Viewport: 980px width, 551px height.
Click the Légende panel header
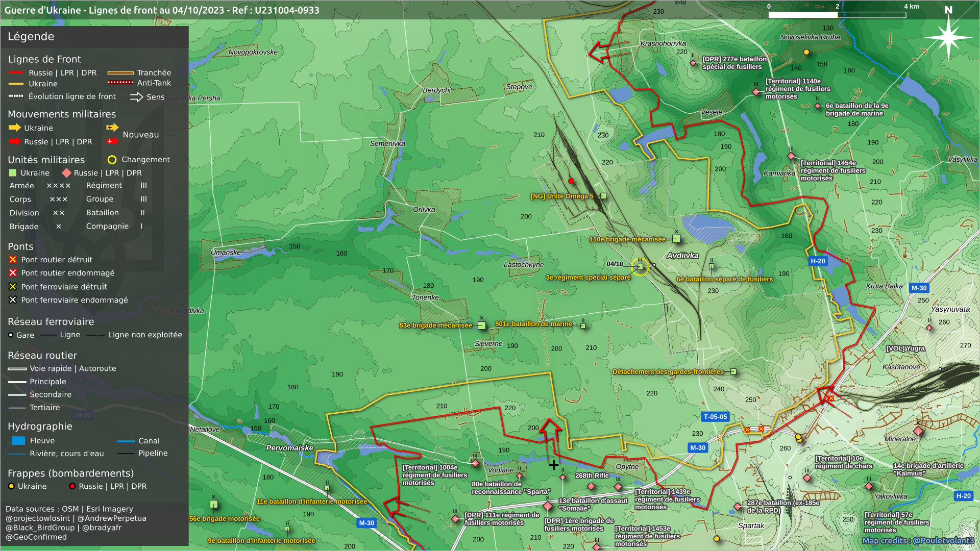(x=31, y=37)
